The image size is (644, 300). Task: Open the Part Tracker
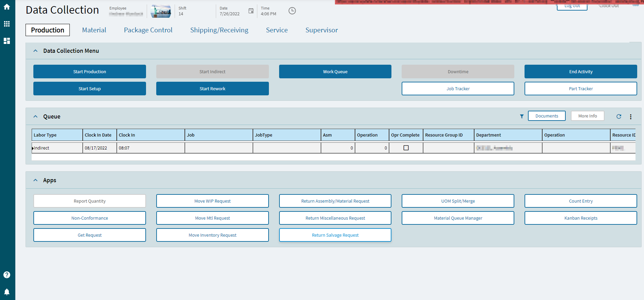pos(581,89)
